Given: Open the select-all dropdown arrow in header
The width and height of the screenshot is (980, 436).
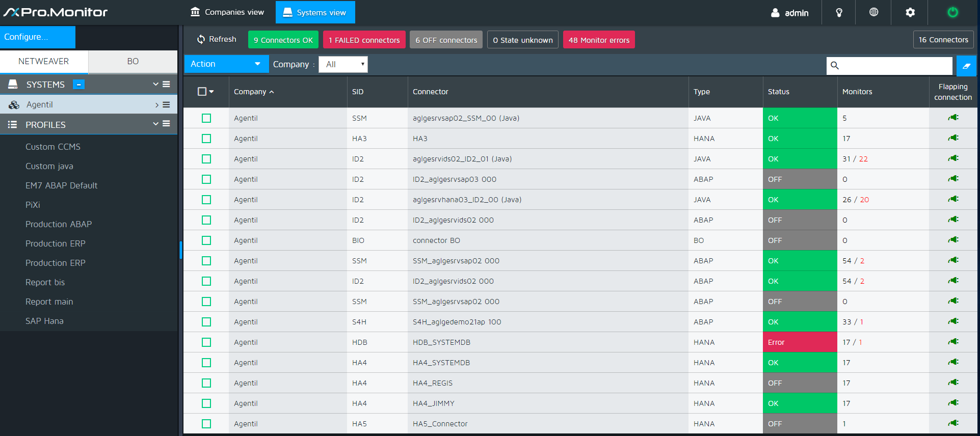Looking at the screenshot, I should (211, 92).
